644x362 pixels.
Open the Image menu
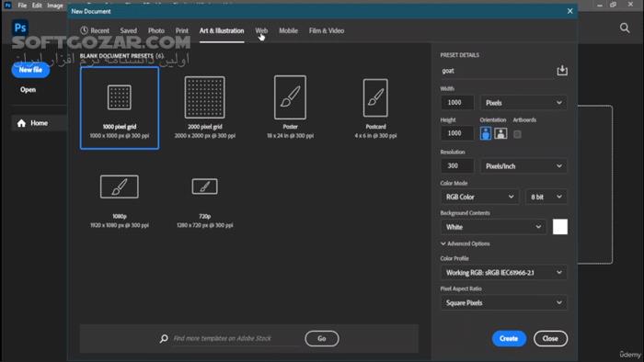click(x=54, y=6)
